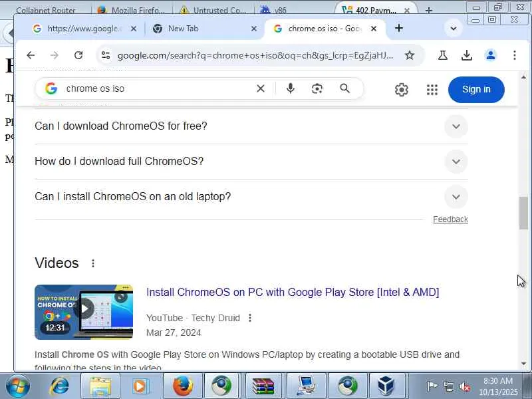Click the Feedback link
The image size is (532, 399).
point(450,219)
